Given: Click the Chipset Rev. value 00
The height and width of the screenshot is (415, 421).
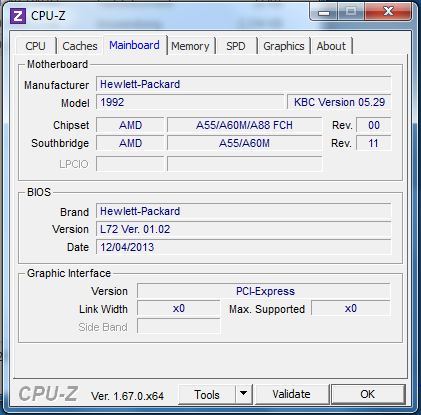Looking at the screenshot, I should coord(374,125).
